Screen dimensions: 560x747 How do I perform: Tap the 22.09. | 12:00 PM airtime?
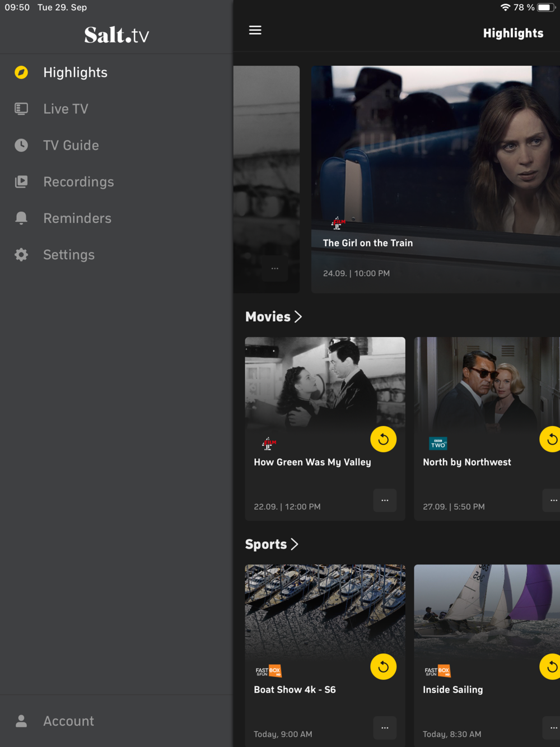pos(287,506)
